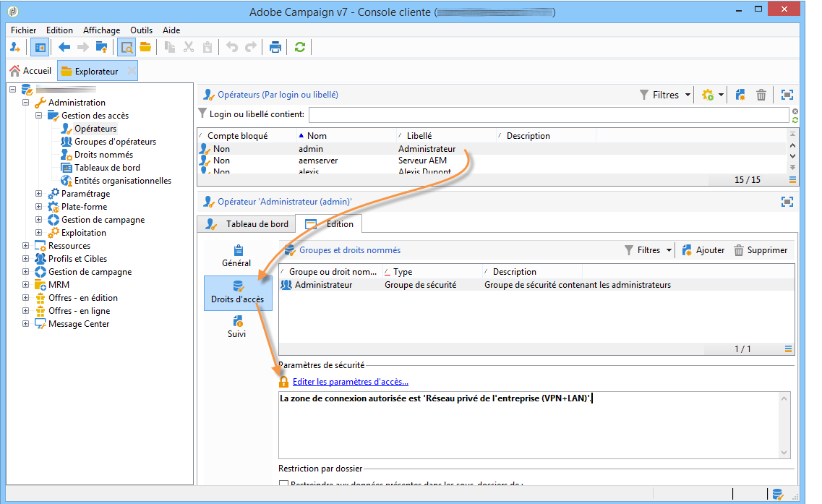Click the operators list scroll down arrow
This screenshot has height=504, width=822.
pos(792,156)
